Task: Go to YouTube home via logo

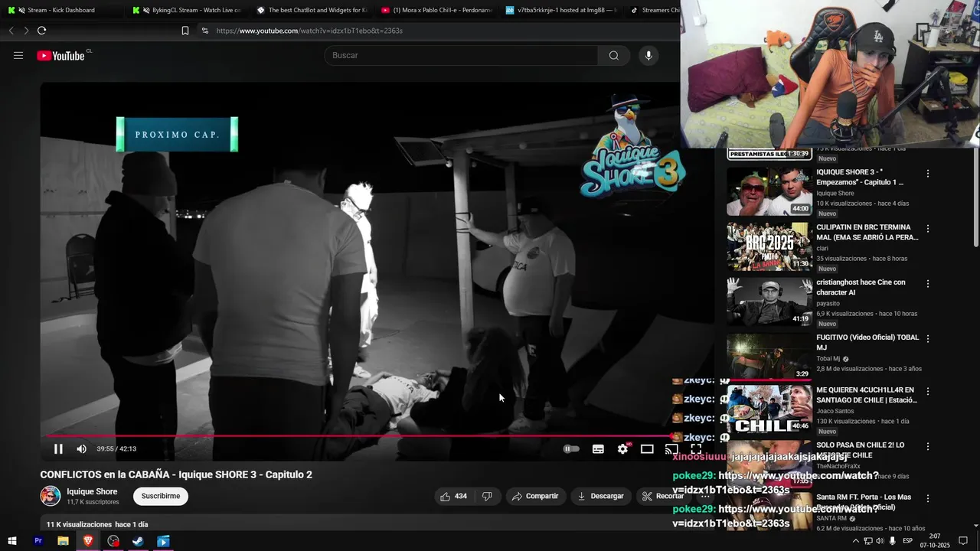Action: [x=61, y=55]
